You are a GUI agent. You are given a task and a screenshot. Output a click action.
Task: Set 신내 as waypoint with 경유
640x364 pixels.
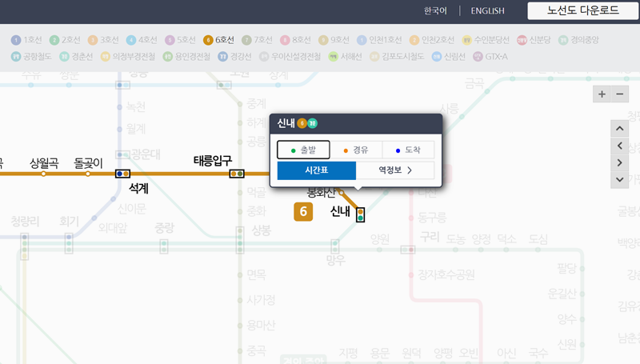(356, 150)
